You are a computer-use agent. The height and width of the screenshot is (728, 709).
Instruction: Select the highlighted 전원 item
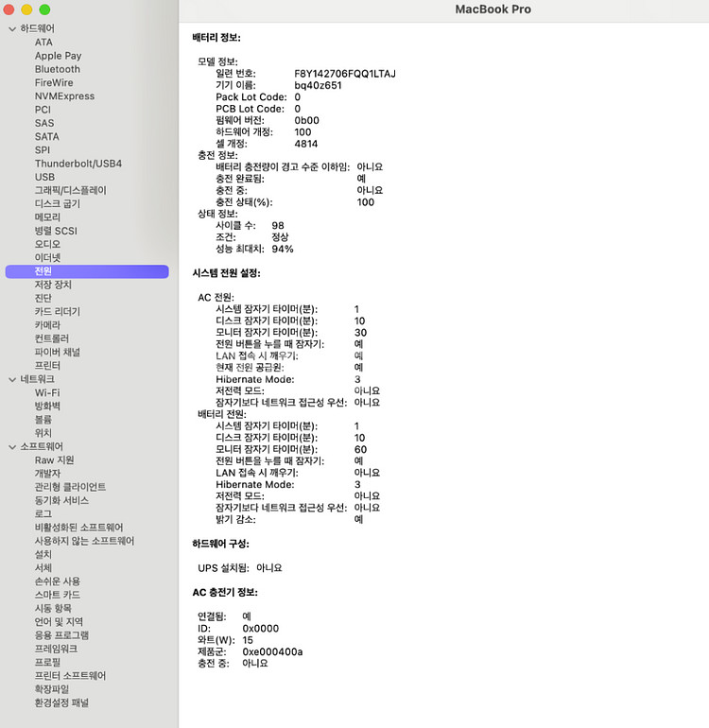[x=87, y=271]
